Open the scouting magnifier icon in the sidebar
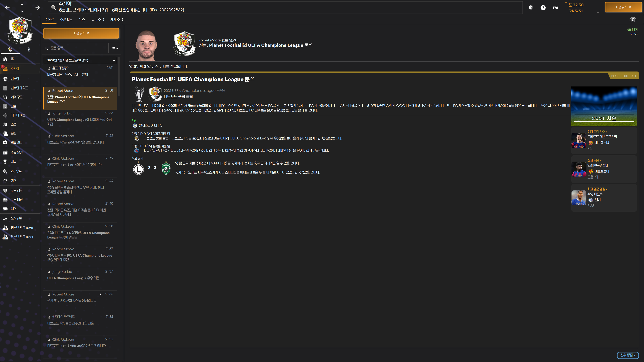 [5, 171]
